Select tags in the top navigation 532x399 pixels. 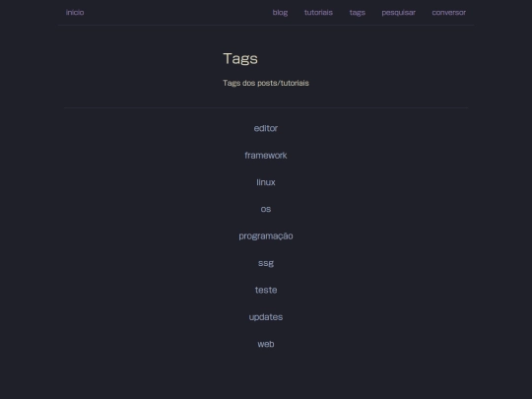pos(358,13)
